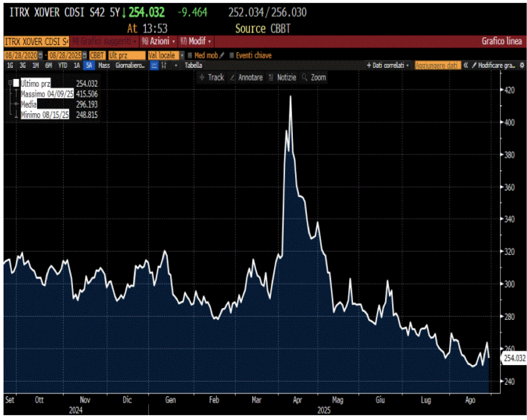The width and height of the screenshot is (527, 420).
Task: Click the Annotare pencil tool
Action: pos(246,78)
